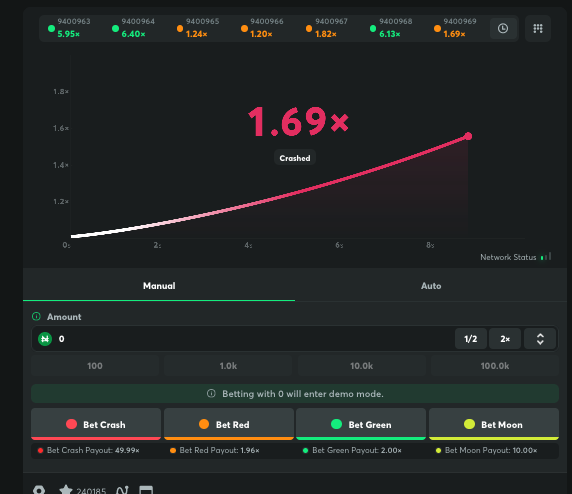Set amount to 10.0k preset

click(x=362, y=366)
